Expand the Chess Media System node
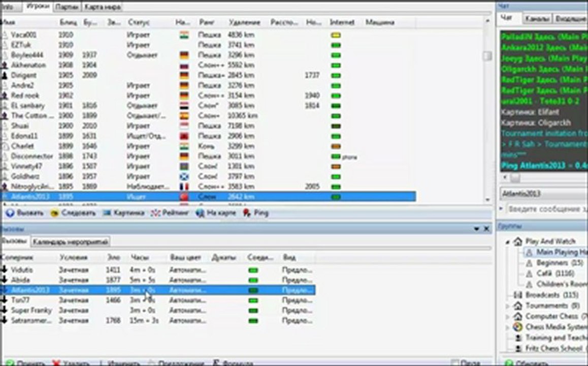 507,327
